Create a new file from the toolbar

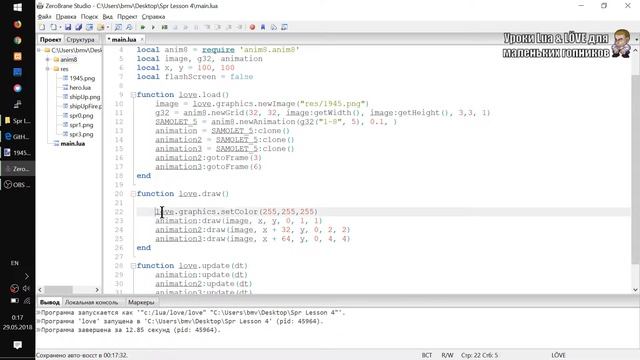[x=42, y=27]
